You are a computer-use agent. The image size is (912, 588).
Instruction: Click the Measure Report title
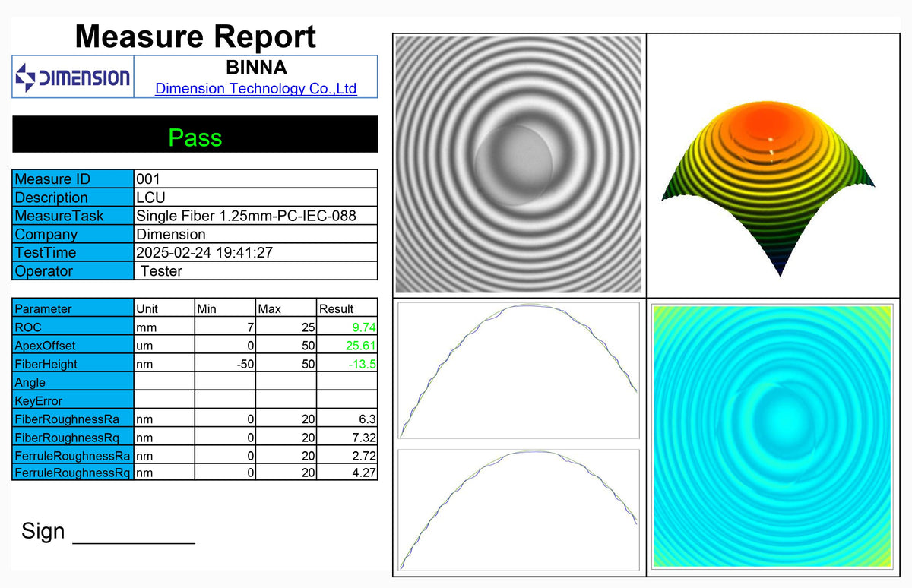(x=195, y=36)
